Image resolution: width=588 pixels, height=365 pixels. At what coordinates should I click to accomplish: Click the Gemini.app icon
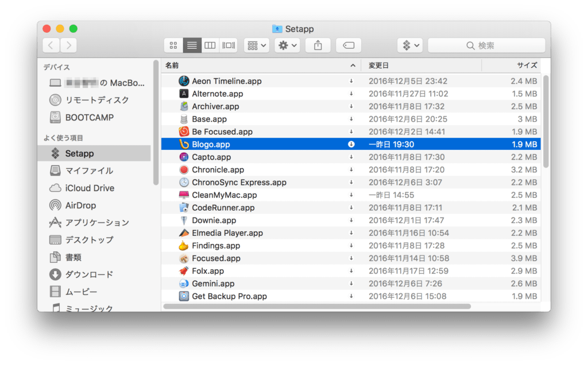[184, 284]
